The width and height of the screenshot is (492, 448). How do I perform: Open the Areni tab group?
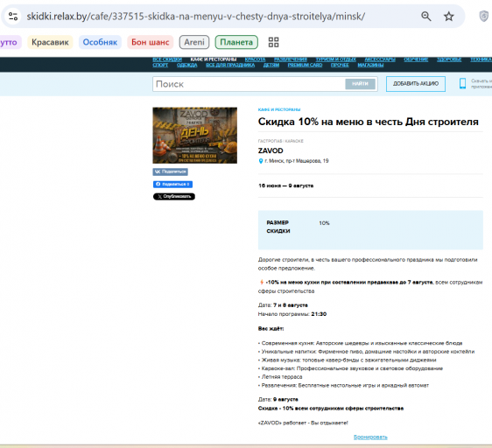(194, 42)
